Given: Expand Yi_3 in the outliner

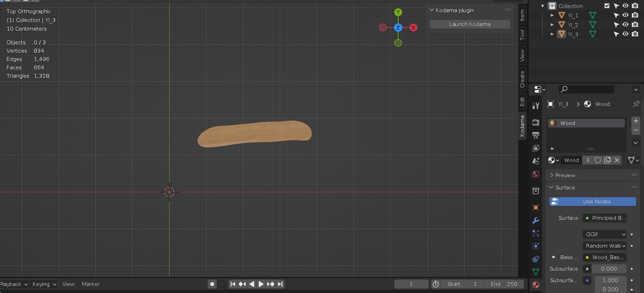Looking at the screenshot, I should (552, 34).
